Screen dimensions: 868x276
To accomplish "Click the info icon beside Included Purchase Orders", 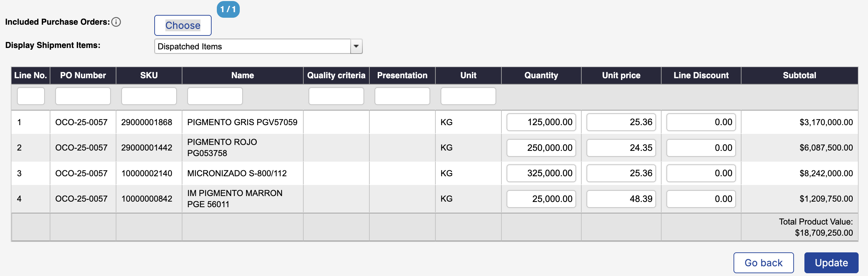I will pyautogui.click(x=116, y=22).
